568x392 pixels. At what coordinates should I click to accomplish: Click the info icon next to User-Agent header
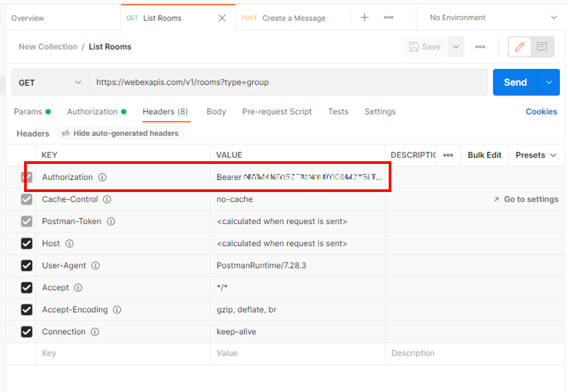pyautogui.click(x=94, y=266)
